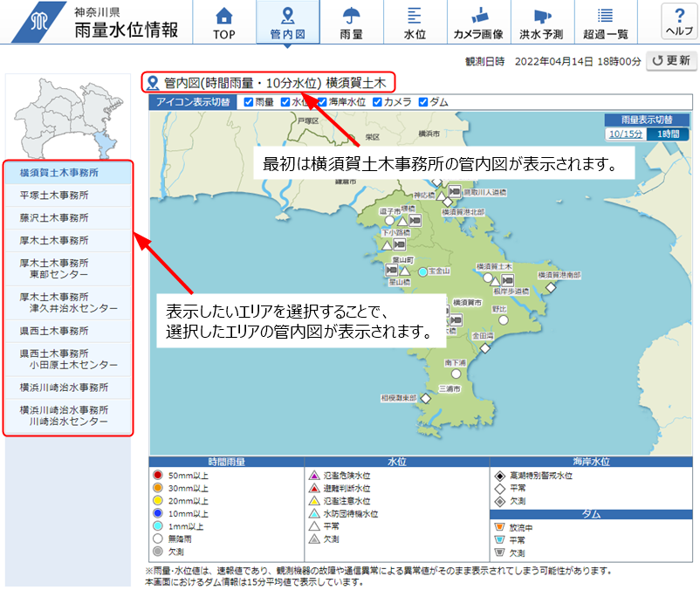Open the 雨量 tab
Viewport: 700px width, 590px height.
click(x=352, y=22)
